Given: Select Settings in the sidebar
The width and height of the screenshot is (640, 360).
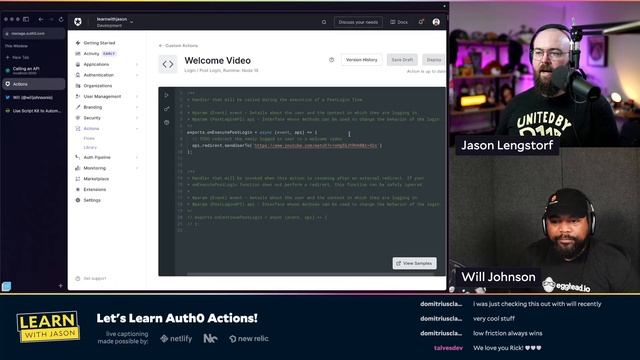Looking at the screenshot, I should 92,200.
